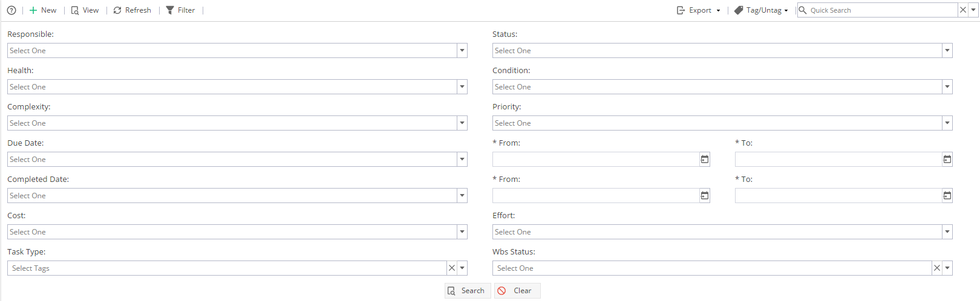Viewport: 980px width, 301px height.
Task: Clear the Task Type tags with X
Action: 452,268
